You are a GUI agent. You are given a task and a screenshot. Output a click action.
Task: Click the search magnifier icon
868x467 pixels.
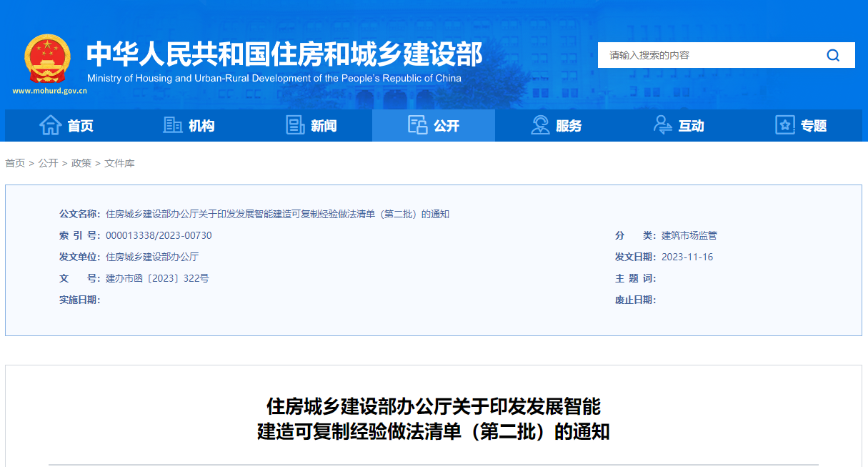coord(833,55)
